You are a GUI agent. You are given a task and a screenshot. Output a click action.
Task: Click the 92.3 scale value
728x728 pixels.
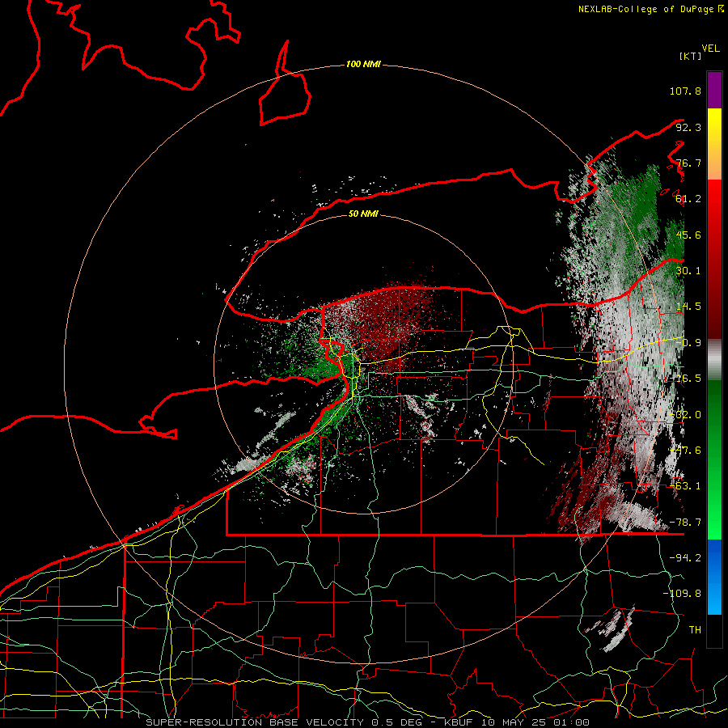(688, 127)
